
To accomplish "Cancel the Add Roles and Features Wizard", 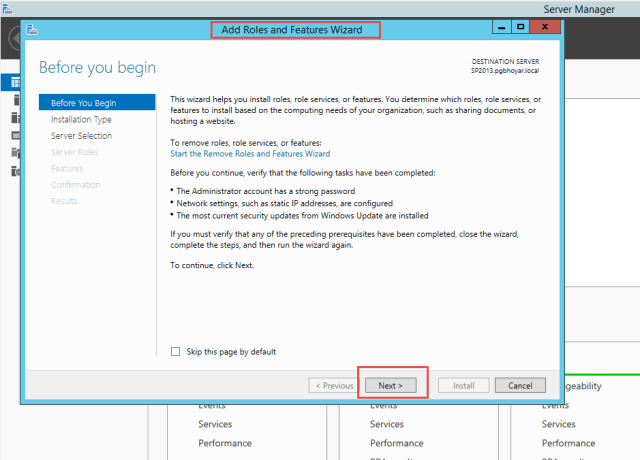I will [520, 385].
